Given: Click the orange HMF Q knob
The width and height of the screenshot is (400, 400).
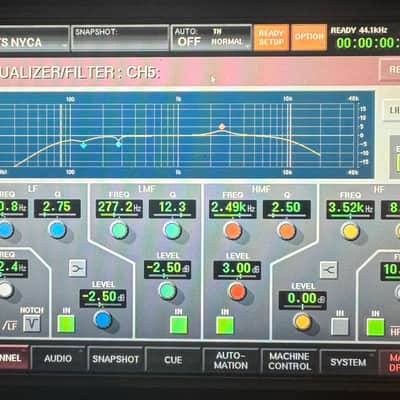Looking at the screenshot, I should click(x=286, y=231).
